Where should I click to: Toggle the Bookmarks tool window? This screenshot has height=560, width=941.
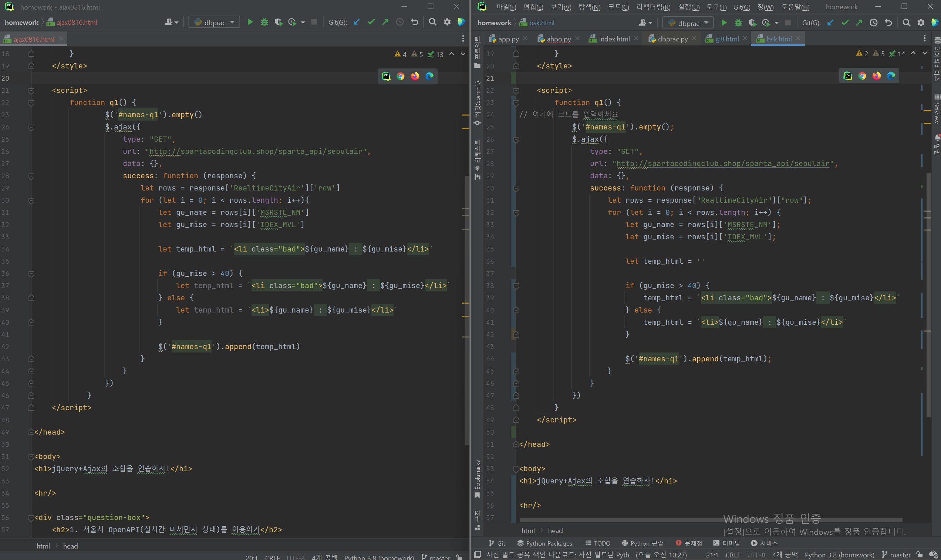tap(477, 479)
